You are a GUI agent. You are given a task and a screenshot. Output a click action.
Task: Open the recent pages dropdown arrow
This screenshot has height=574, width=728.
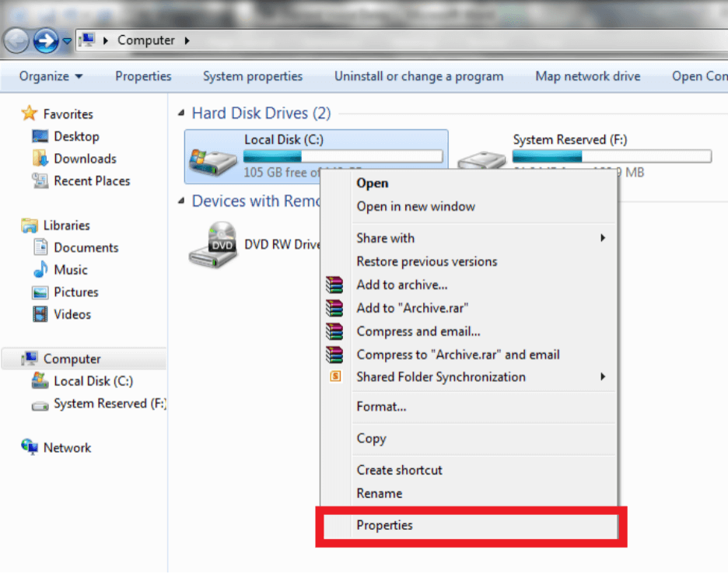tap(68, 41)
